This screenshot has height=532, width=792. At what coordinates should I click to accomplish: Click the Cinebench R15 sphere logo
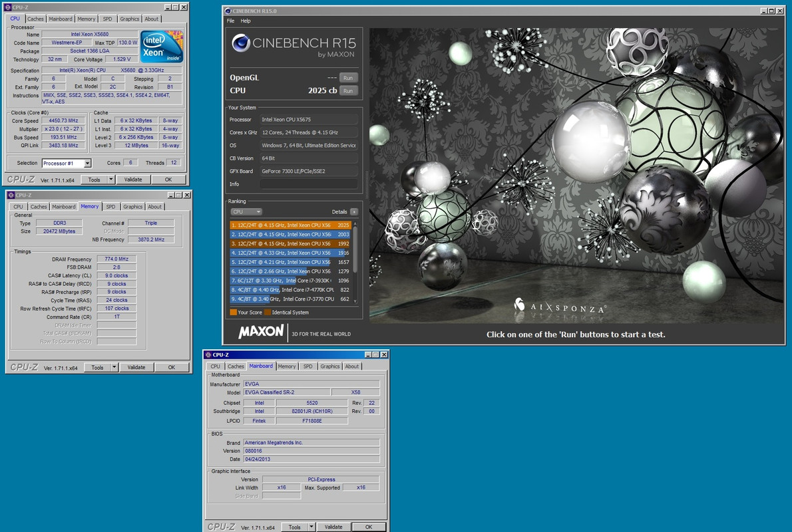pos(241,43)
